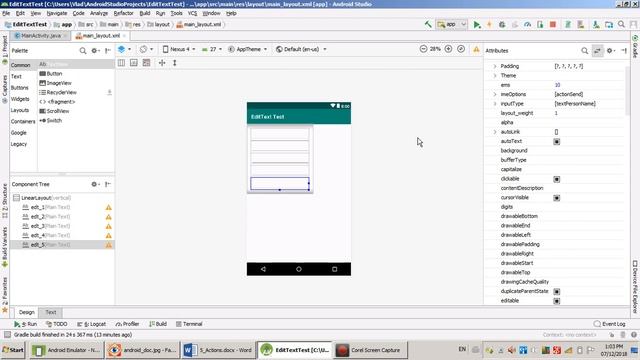This screenshot has width=640, height=360.
Task: Open the API 27 version dropdown
Action: pos(212,49)
